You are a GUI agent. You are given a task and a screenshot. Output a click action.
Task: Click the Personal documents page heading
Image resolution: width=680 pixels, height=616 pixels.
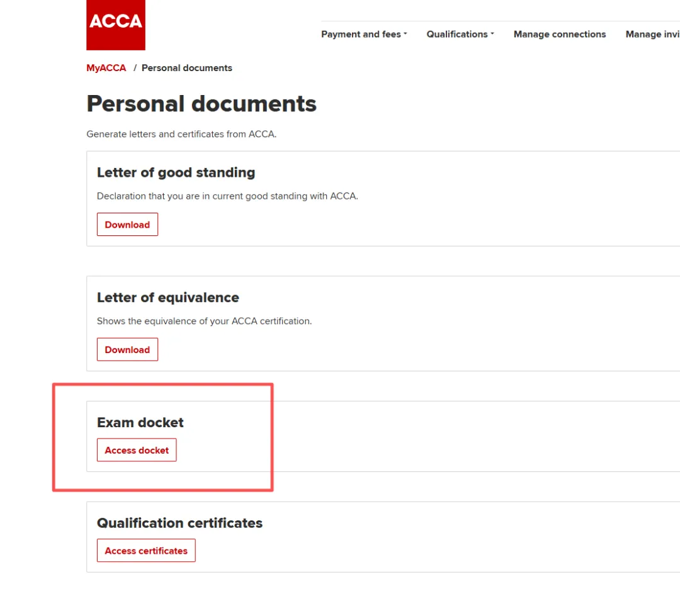[x=201, y=104]
